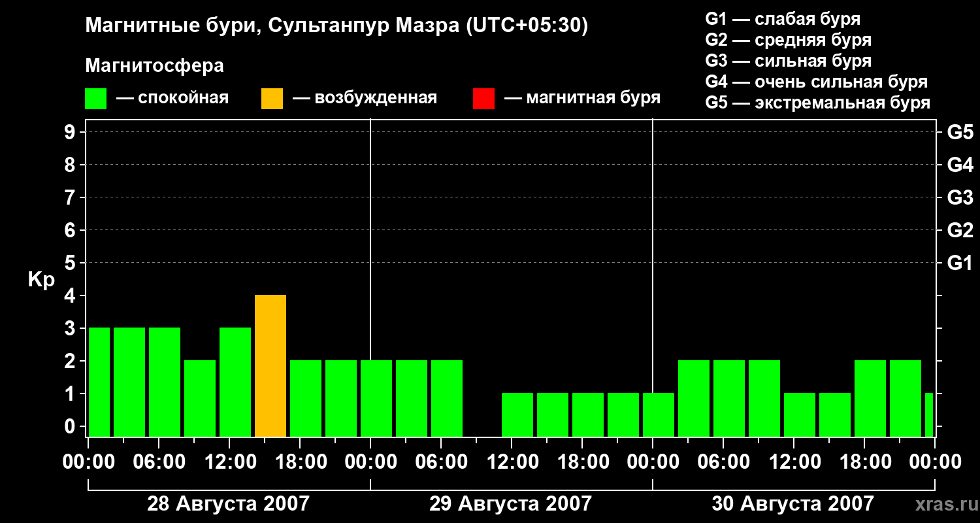
Task: Click the G4 — очень сильная буря text
Action: click(817, 82)
